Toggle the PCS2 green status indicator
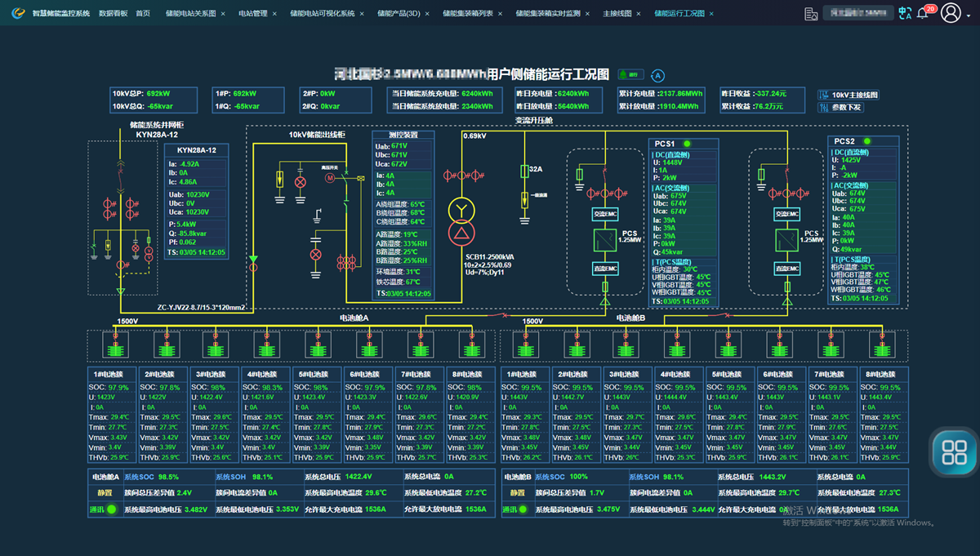This screenshot has height=556, width=980. pyautogui.click(x=866, y=141)
